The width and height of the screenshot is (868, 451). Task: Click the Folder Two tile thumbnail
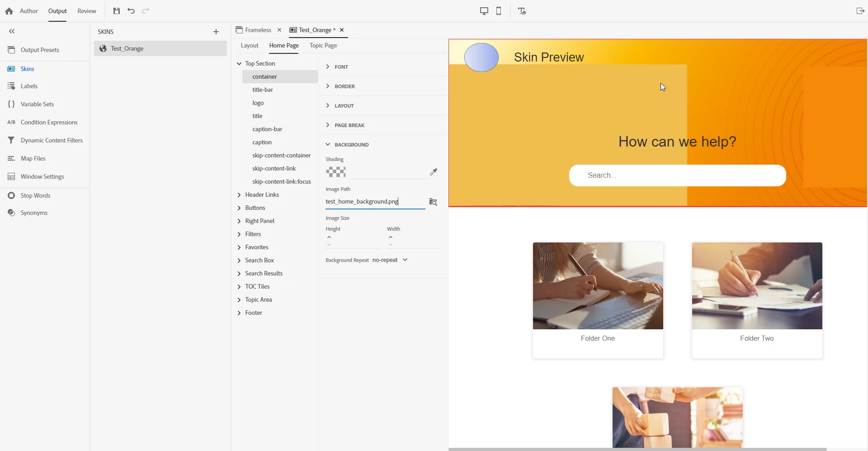pyautogui.click(x=757, y=286)
